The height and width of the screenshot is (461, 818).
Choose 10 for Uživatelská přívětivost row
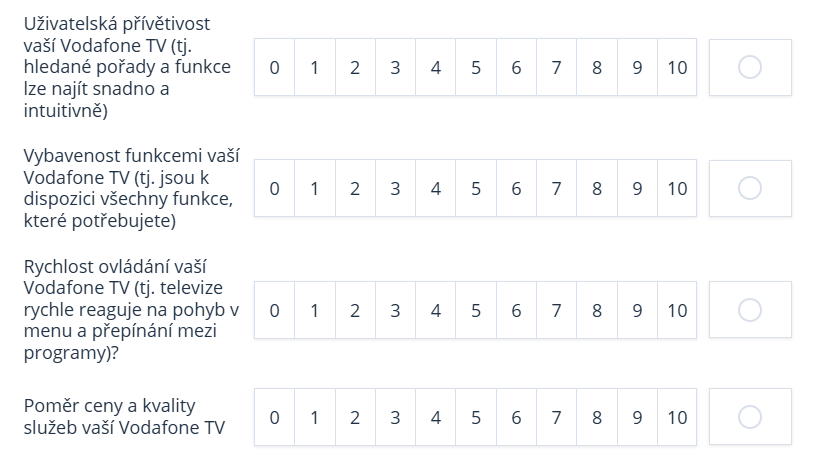(x=677, y=67)
